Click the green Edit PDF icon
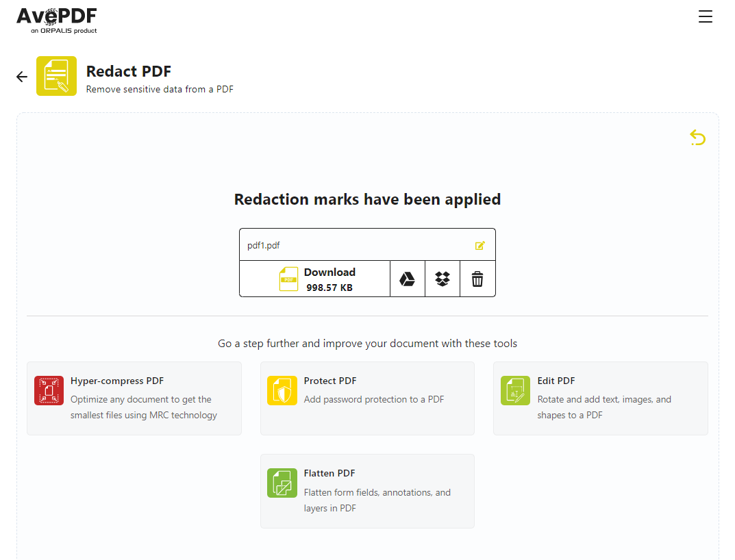 [x=515, y=390]
